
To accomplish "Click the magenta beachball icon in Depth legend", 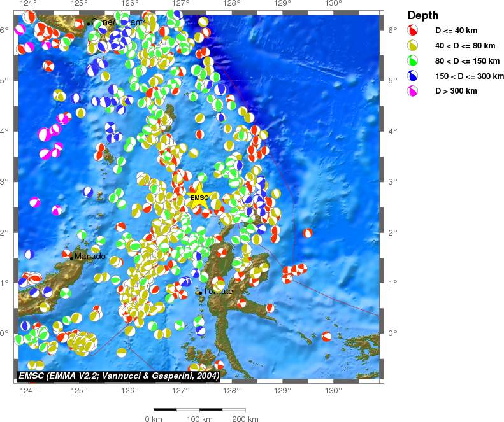I will [x=413, y=91].
